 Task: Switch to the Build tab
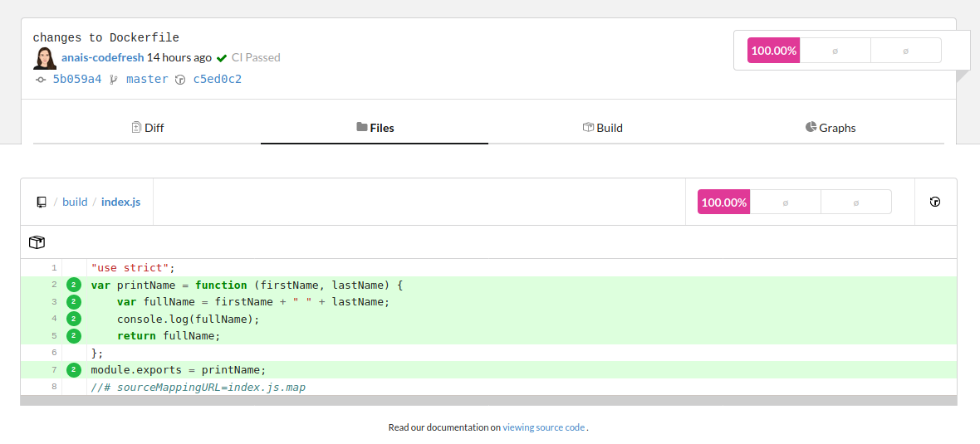coord(602,128)
